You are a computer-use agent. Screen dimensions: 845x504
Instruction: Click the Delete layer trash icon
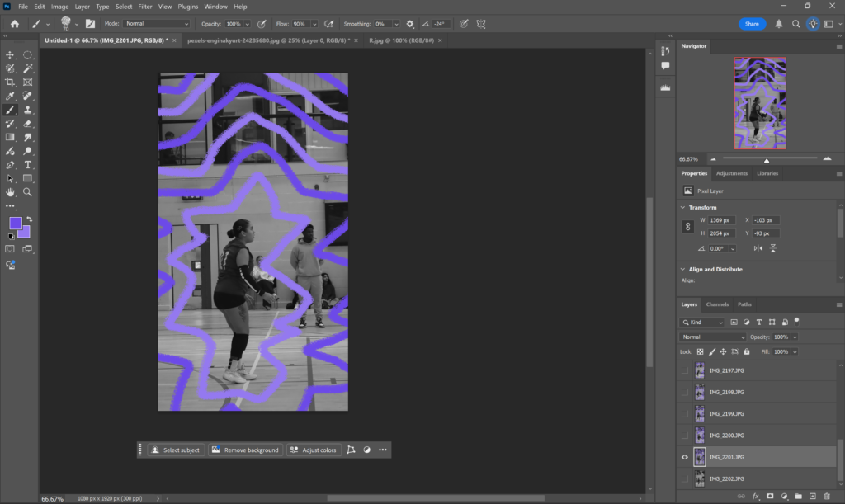[x=828, y=496]
